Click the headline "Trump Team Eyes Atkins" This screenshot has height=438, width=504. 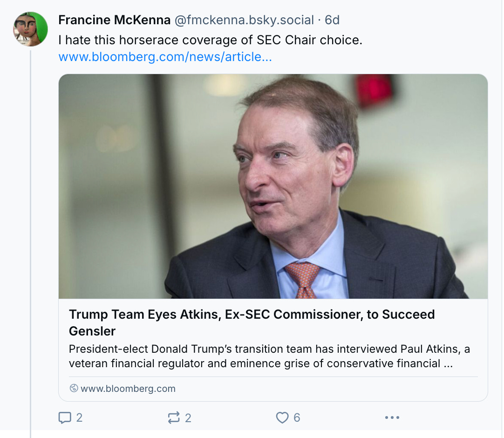pyautogui.click(x=252, y=315)
